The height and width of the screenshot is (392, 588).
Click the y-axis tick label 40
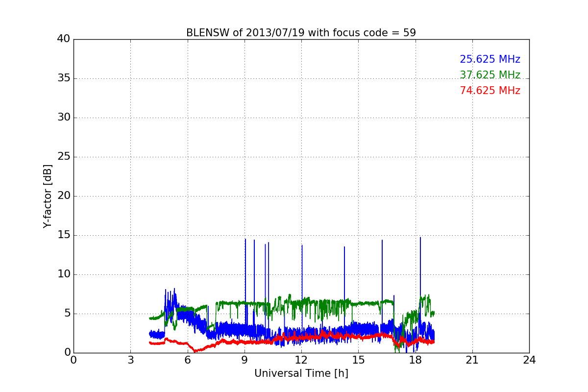click(x=63, y=39)
